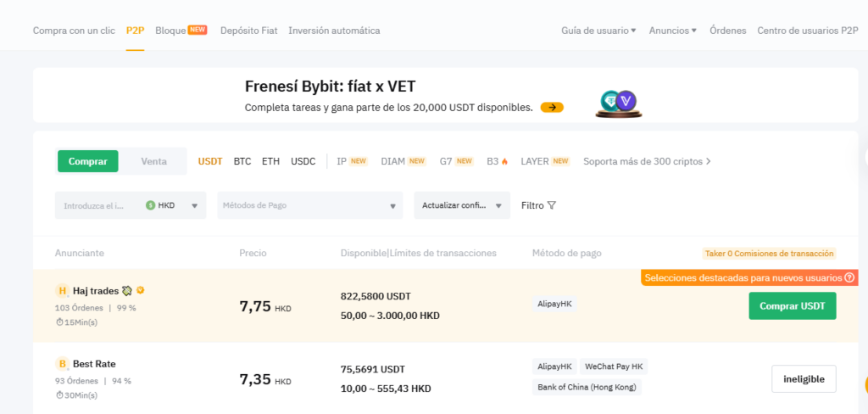868x414 pixels.
Task: Open Best Rate advertiser profile
Action: coord(94,364)
